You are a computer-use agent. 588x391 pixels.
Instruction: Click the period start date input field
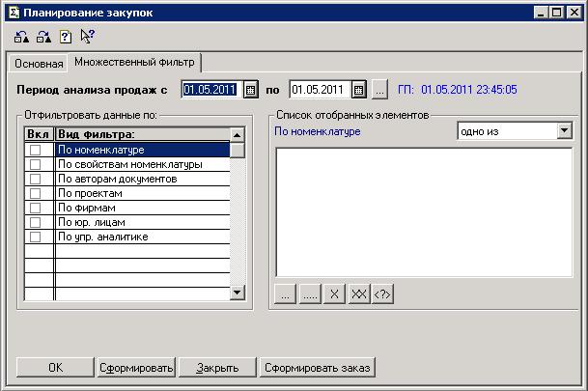tap(210, 90)
